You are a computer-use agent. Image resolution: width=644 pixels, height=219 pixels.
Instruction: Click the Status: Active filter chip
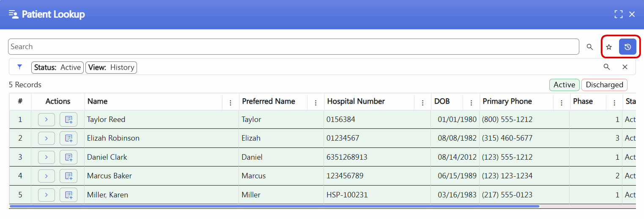tap(58, 67)
